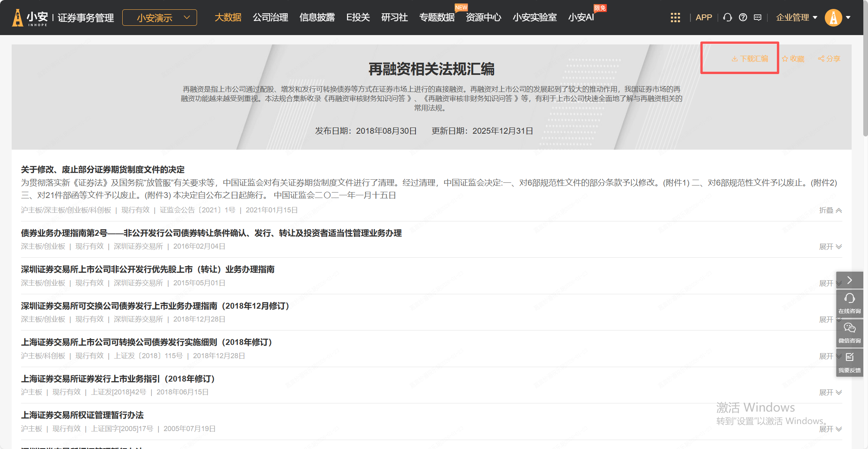
Task: Click 收藏 to favorite this compilation
Action: click(x=793, y=59)
